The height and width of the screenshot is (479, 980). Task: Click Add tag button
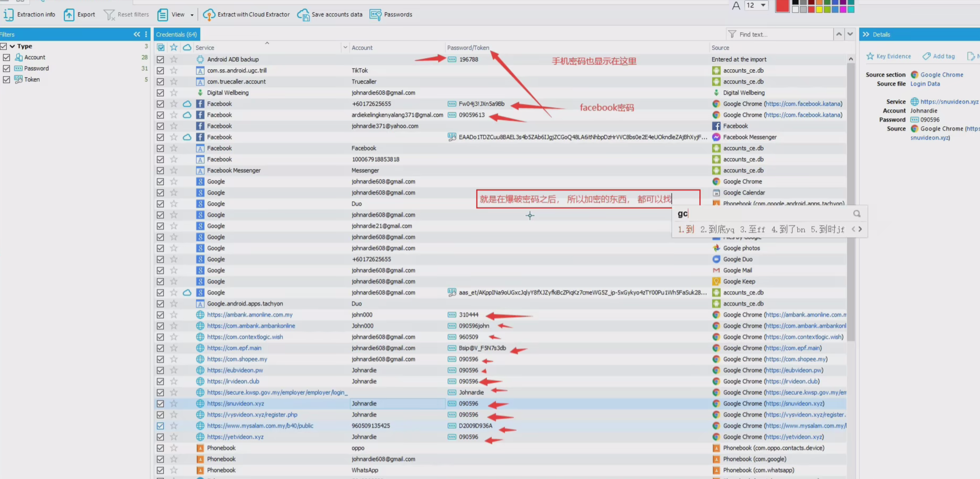939,56
